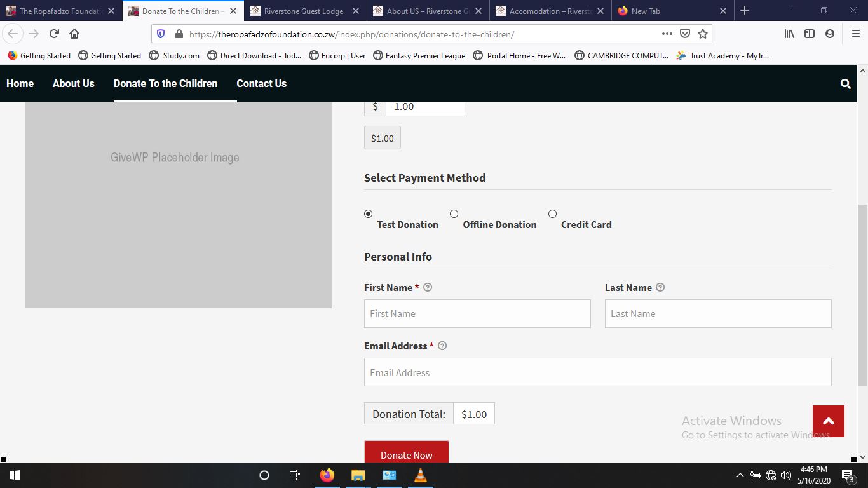Click the First Name help question icon
This screenshot has height=488, width=868.
click(428, 287)
